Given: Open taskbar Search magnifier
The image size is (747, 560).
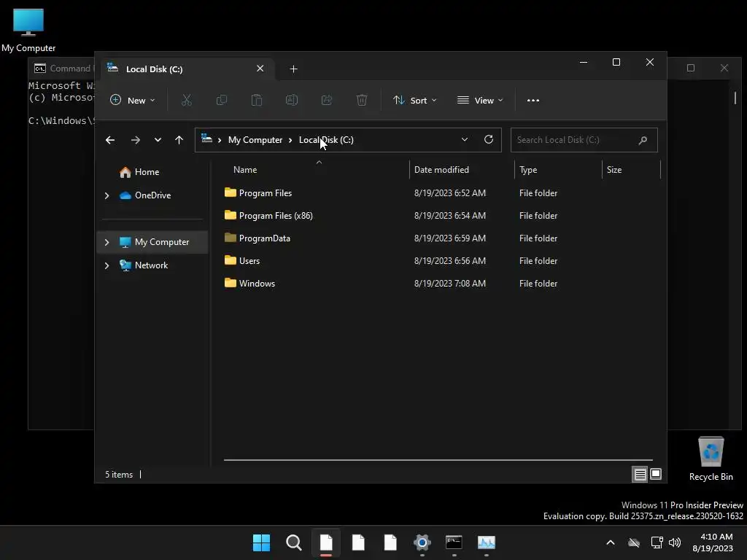Looking at the screenshot, I should coord(293,542).
